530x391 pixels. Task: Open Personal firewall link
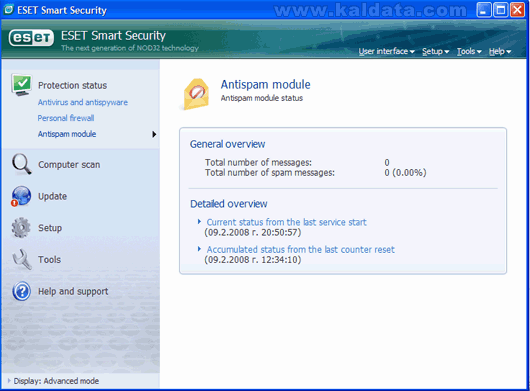tap(66, 118)
